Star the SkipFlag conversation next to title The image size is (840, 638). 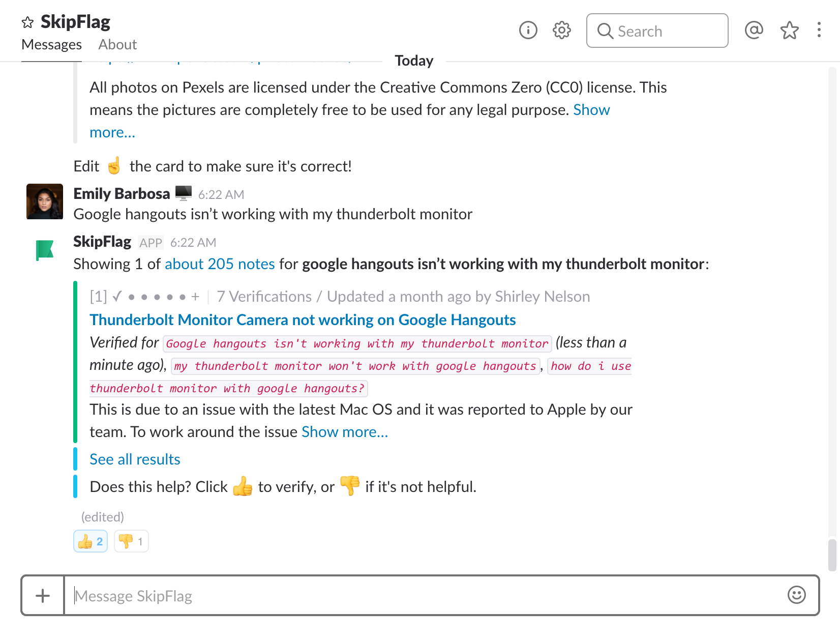coord(27,22)
